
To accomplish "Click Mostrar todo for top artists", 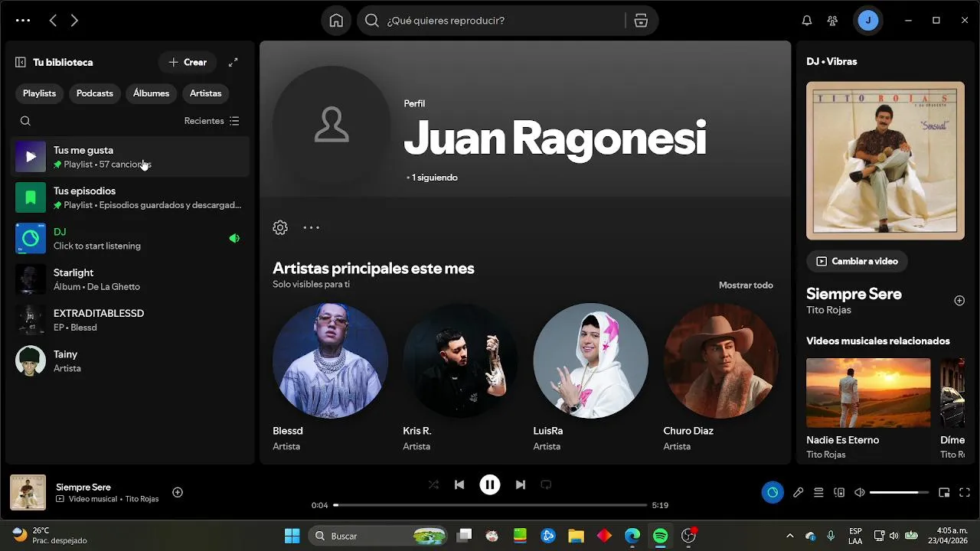I will point(746,285).
